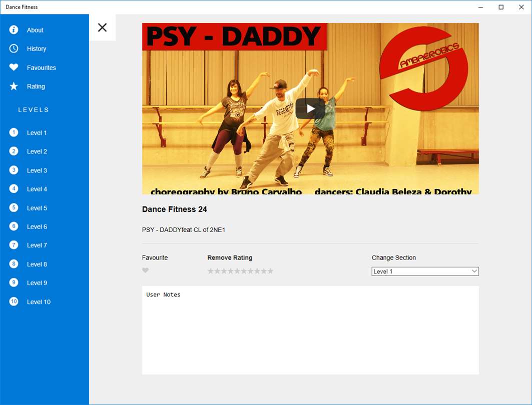Viewport: 532px width, 405px height.
Task: Go to Level 4 label
Action: pos(37,189)
